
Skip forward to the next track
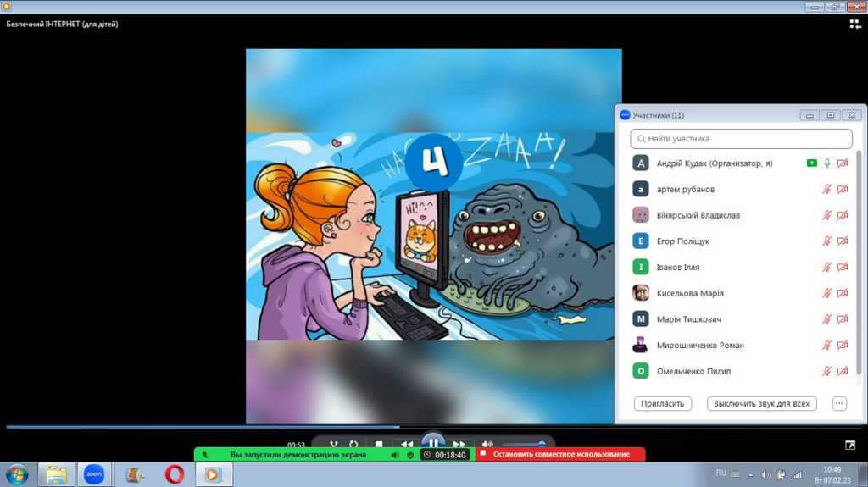[459, 445]
